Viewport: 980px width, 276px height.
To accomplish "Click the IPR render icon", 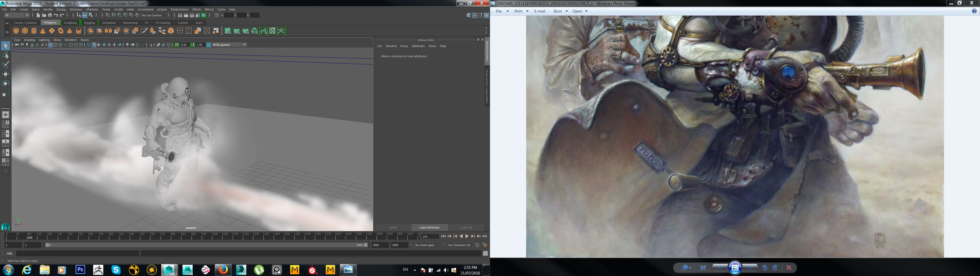I will [x=192, y=15].
